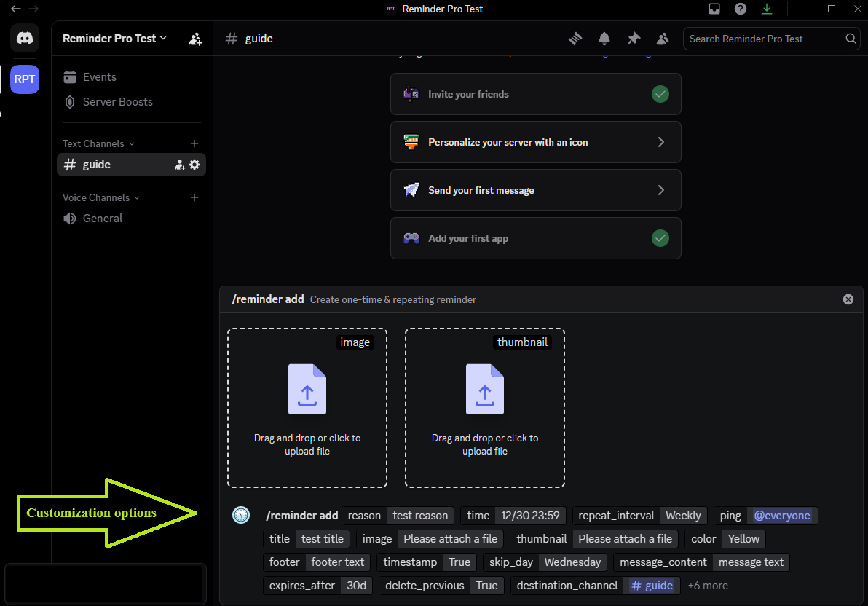Upload a file to the thumbnail dropzone

[x=485, y=408]
